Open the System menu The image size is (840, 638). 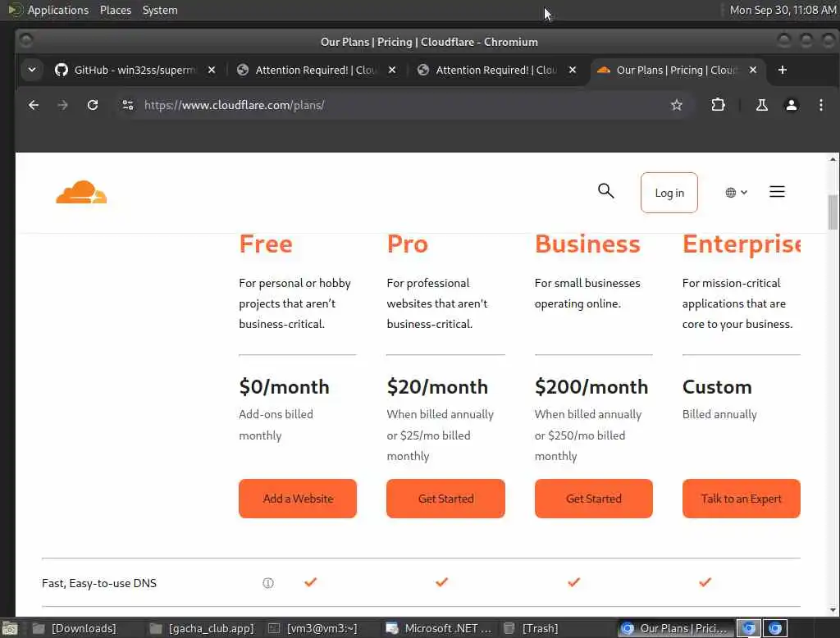[160, 10]
